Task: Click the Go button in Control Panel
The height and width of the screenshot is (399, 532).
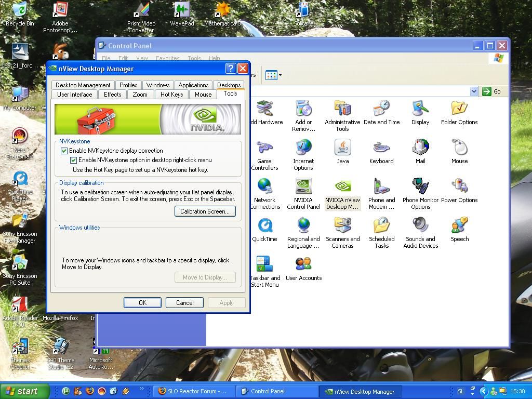Action: pyautogui.click(x=491, y=91)
